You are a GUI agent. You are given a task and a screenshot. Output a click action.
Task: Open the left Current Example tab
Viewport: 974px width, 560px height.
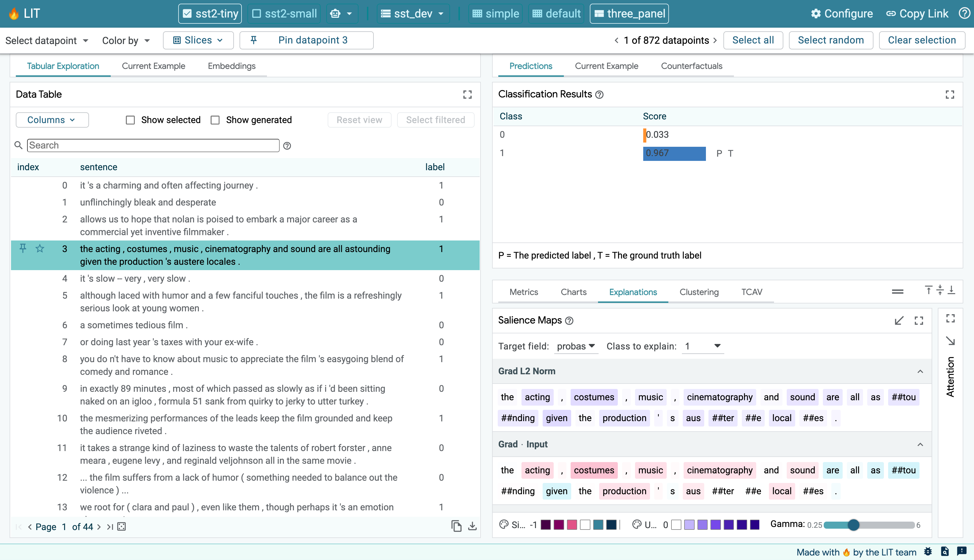point(154,66)
